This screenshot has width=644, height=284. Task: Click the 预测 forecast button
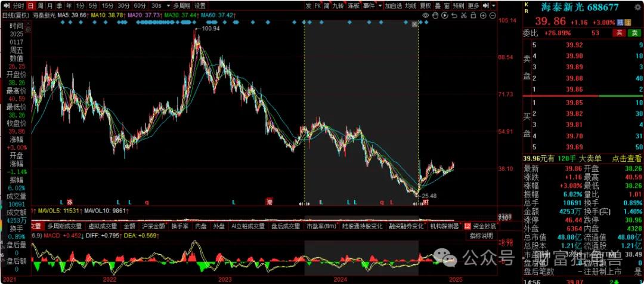point(459,6)
